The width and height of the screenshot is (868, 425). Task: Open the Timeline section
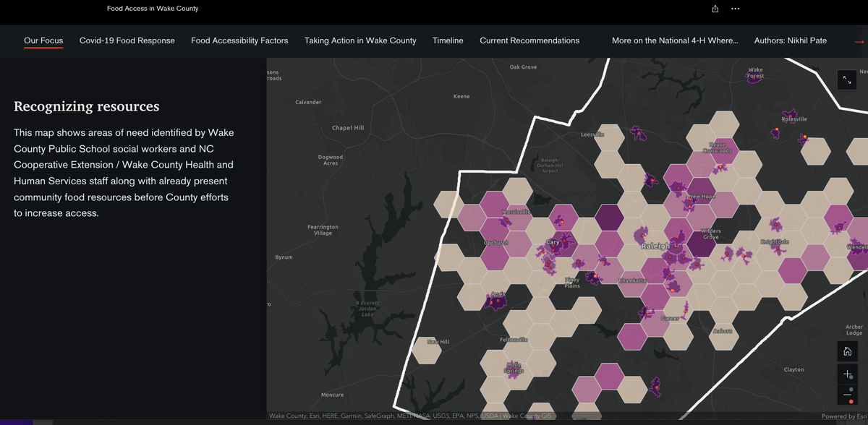pyautogui.click(x=448, y=41)
